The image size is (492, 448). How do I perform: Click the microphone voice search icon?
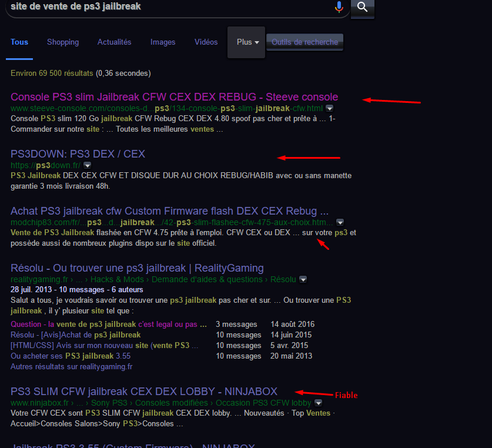[x=339, y=6]
